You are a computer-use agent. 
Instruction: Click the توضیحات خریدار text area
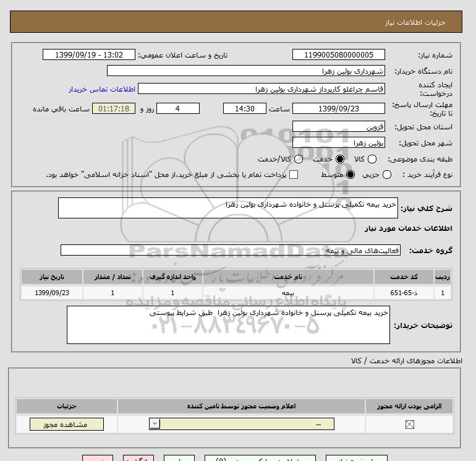coord(228,325)
